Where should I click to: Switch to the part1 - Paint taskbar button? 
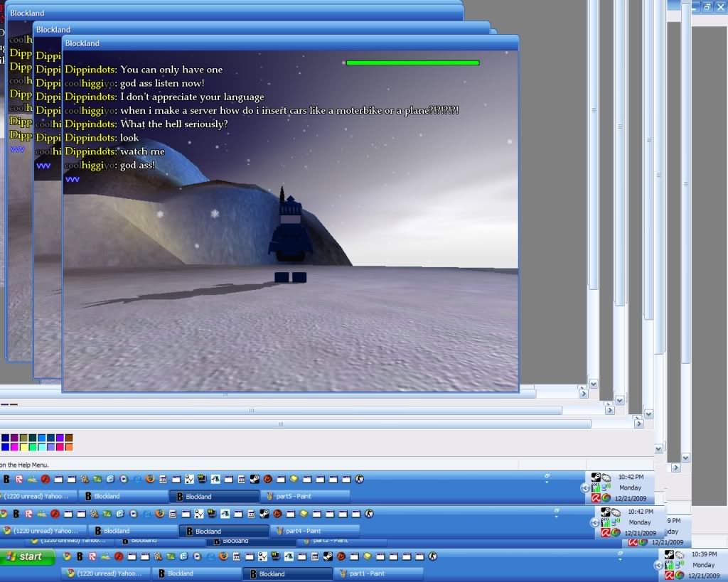coord(380,573)
